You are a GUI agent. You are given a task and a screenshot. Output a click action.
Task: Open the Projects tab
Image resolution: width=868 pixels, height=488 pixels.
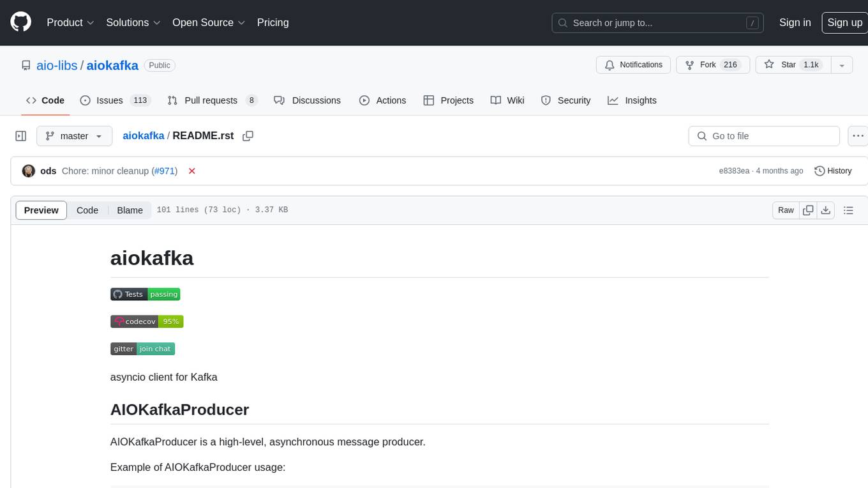pos(448,100)
